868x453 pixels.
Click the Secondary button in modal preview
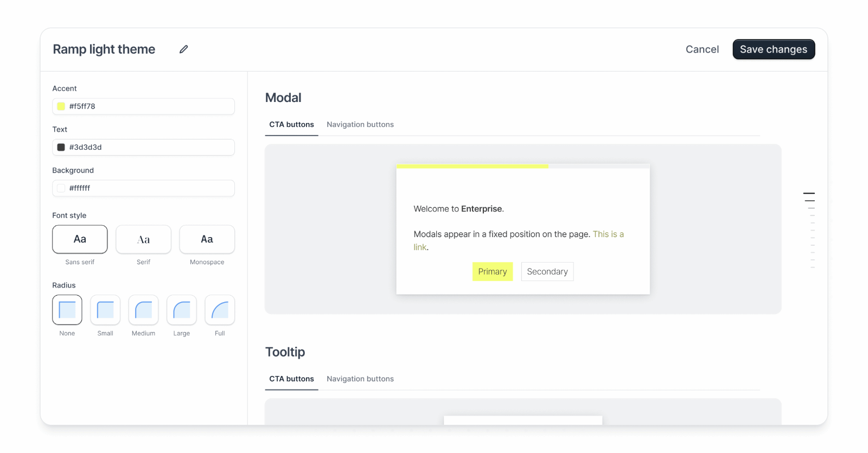547,272
